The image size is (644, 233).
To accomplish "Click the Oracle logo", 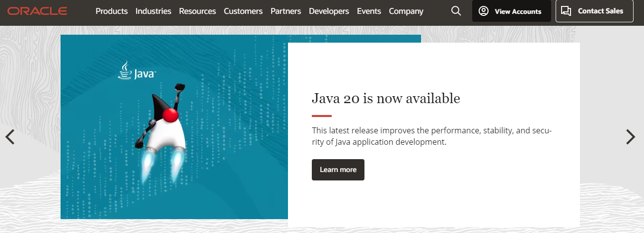I will click(x=38, y=11).
